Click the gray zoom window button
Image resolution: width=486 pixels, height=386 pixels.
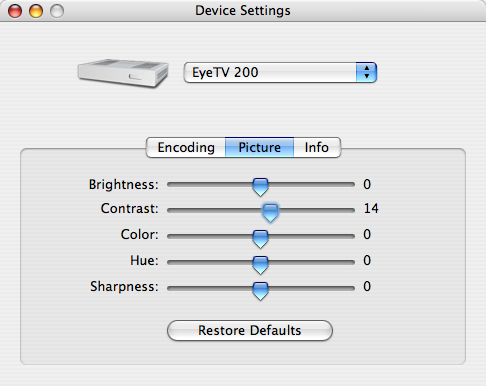[57, 11]
